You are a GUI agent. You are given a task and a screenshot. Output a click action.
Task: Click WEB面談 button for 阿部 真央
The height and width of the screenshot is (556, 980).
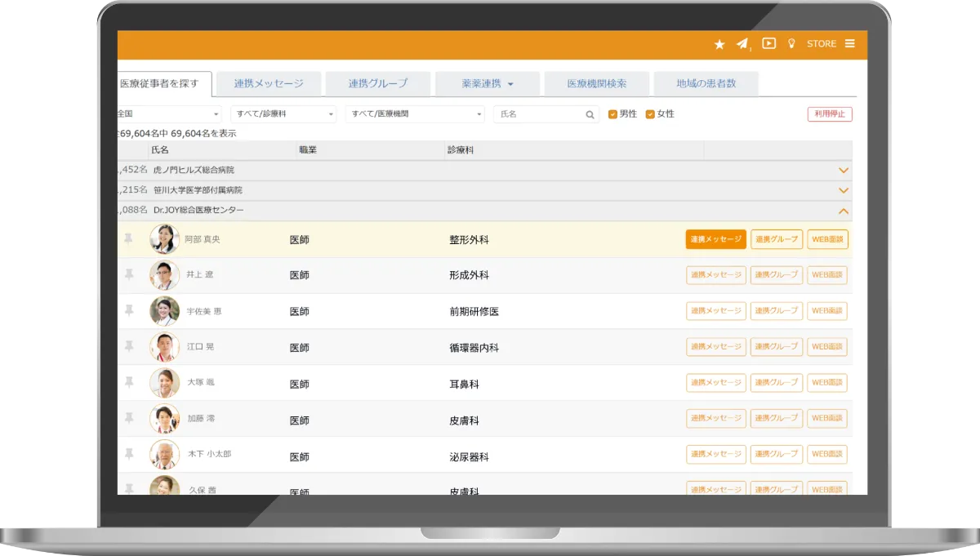[827, 239]
